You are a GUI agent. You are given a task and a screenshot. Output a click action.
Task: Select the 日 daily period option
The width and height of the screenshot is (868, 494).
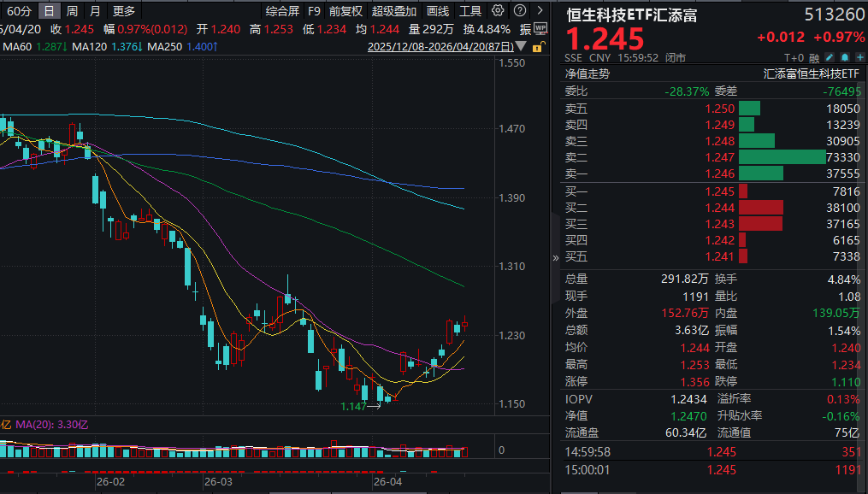click(48, 11)
